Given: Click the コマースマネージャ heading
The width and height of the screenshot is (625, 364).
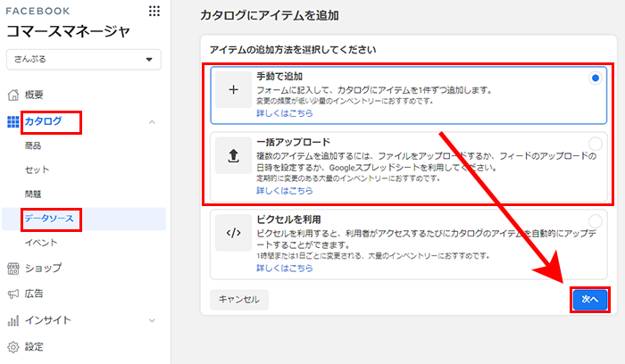Looking at the screenshot, I should 68,31.
